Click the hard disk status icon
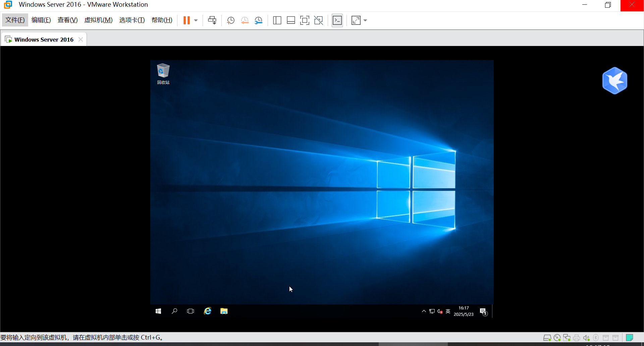Screen dimensions: 644x346 point(547,338)
